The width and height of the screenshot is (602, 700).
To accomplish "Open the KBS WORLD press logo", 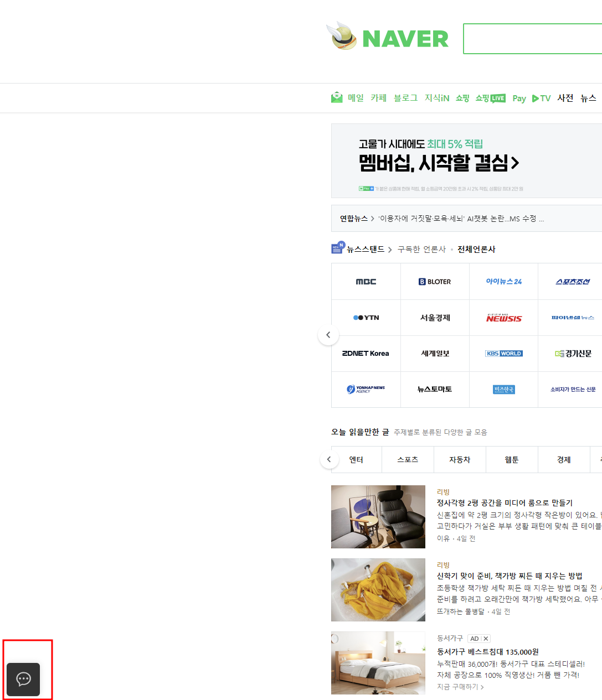I will pos(503,354).
